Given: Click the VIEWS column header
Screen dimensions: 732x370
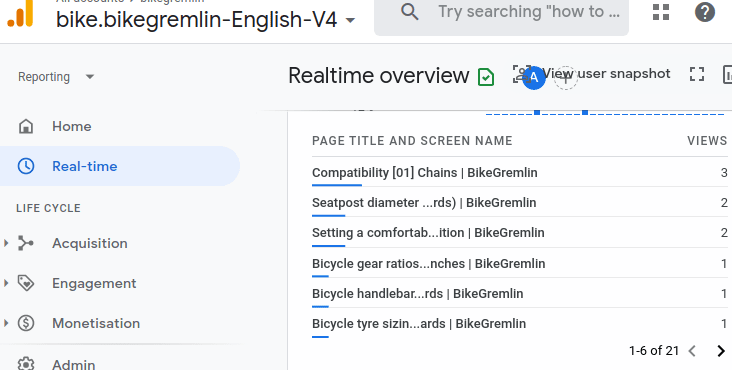Looking at the screenshot, I should pos(707,141).
